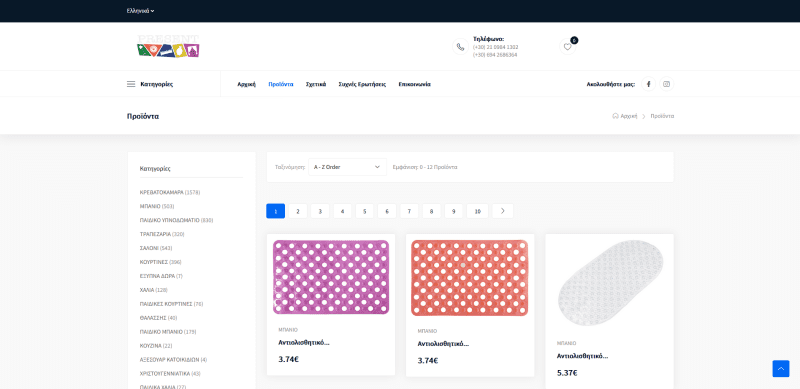Select category ΠΑΙΔΙΚΟ ΥΠΝΟΔΩΜΑΤΙΟ
The height and width of the screenshot is (389, 800).
pos(177,221)
